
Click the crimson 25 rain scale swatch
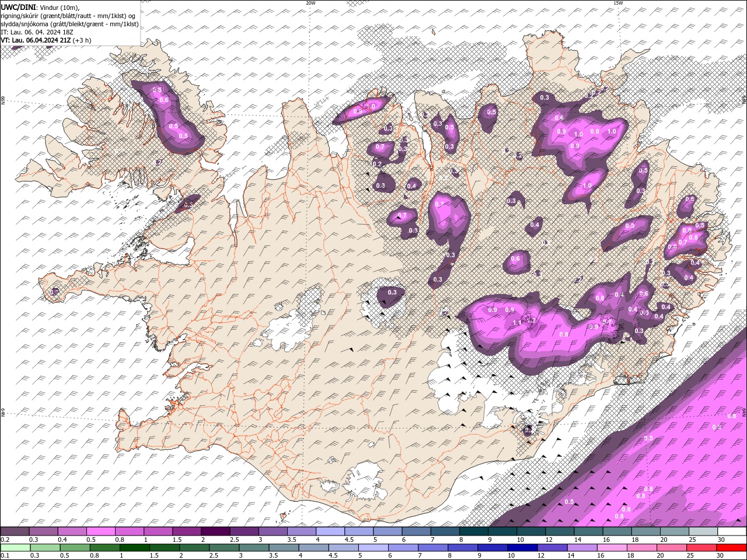[701, 548]
